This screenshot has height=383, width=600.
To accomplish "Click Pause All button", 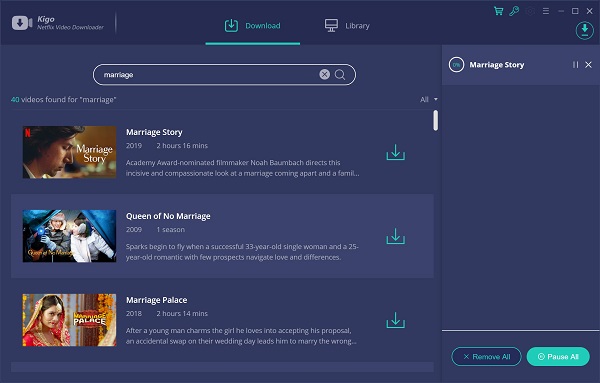I will point(558,357).
